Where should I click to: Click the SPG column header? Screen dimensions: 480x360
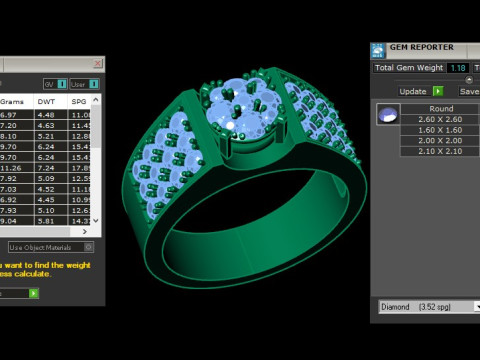tap(79, 102)
